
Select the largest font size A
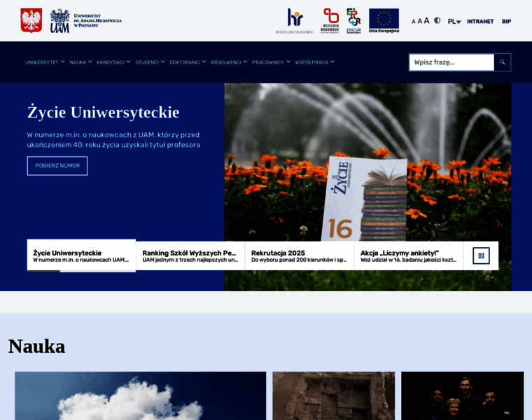pos(426,21)
